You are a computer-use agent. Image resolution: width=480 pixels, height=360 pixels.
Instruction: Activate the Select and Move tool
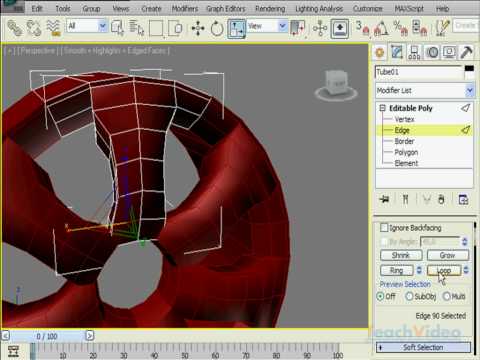pos(198,28)
